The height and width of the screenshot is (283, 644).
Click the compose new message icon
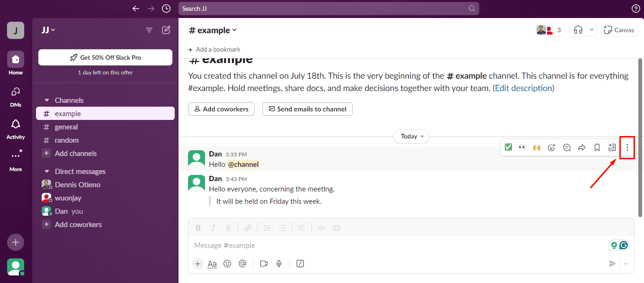(x=166, y=30)
